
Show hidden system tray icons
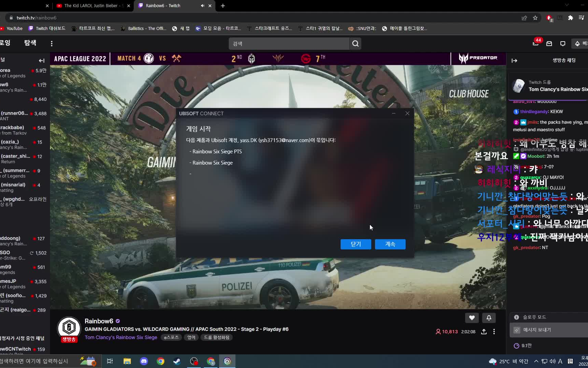tap(536, 361)
